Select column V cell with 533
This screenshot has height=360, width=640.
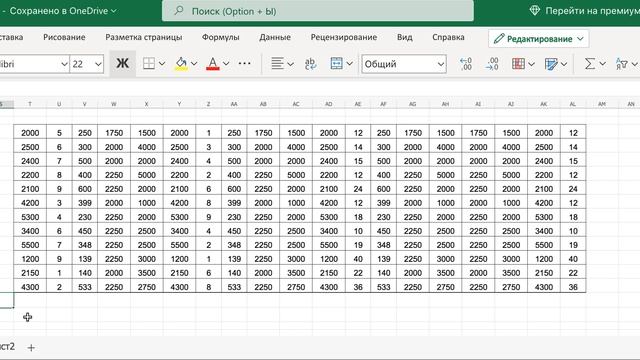(x=85, y=287)
